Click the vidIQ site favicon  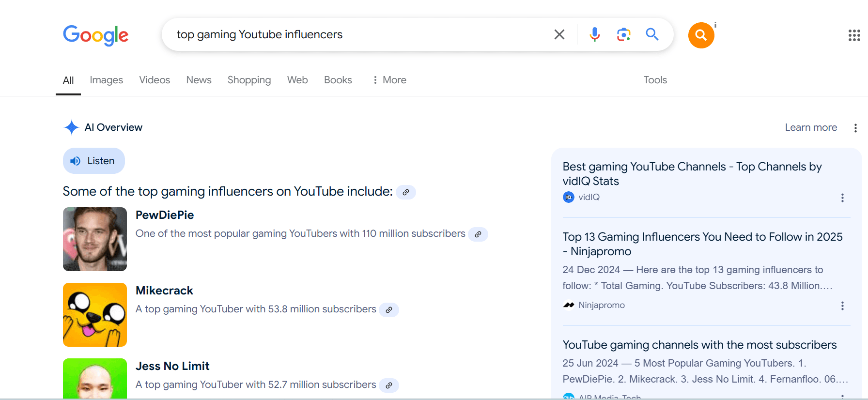click(x=569, y=197)
